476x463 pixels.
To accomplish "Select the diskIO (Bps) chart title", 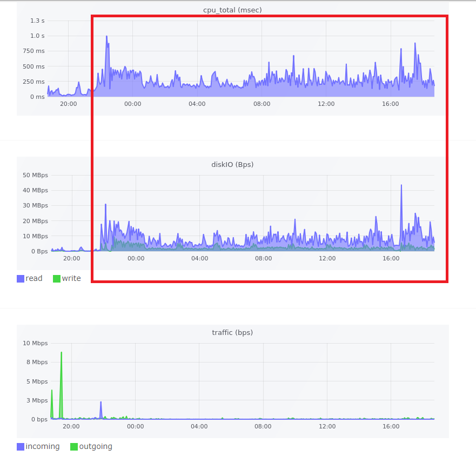I will pos(232,164).
